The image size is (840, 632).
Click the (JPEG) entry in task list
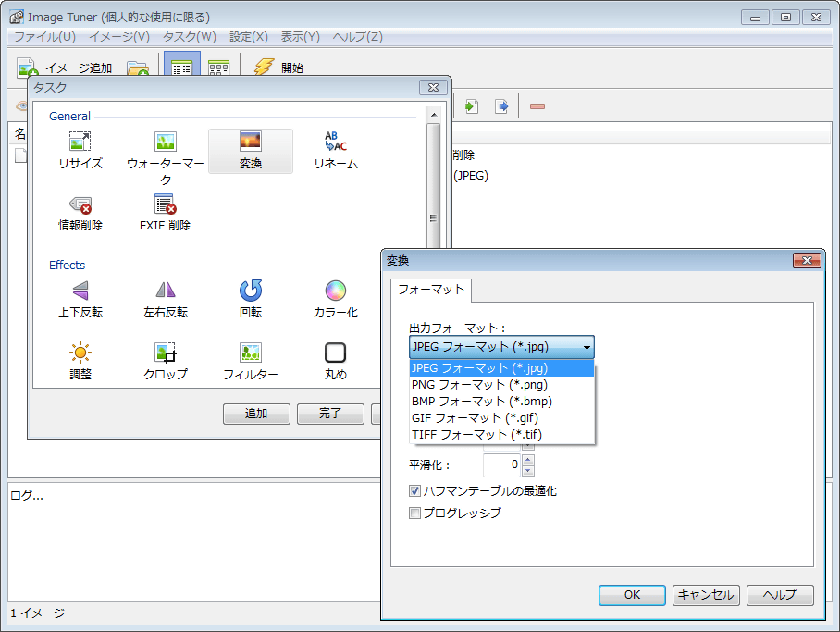click(x=470, y=176)
